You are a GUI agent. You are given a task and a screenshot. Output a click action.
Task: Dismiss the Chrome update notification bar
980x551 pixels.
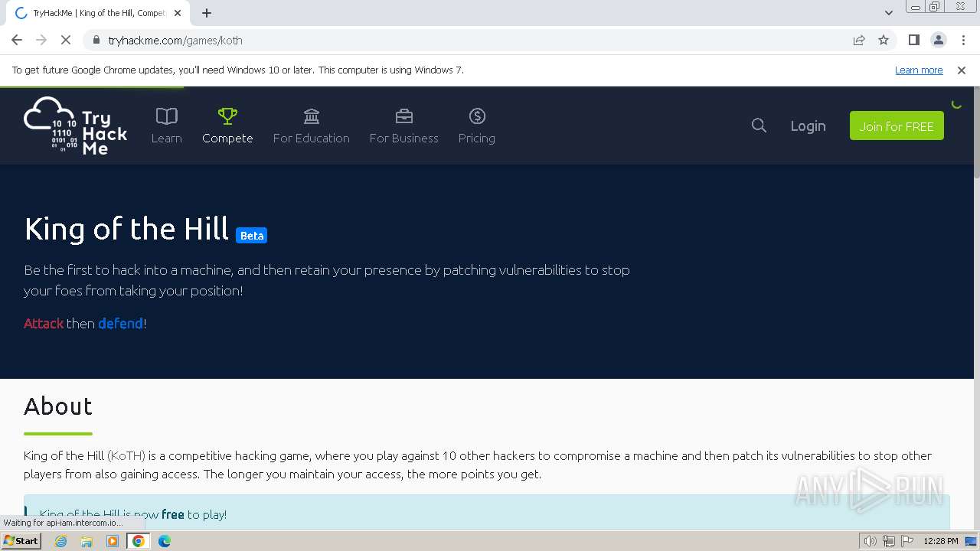[x=962, y=70]
